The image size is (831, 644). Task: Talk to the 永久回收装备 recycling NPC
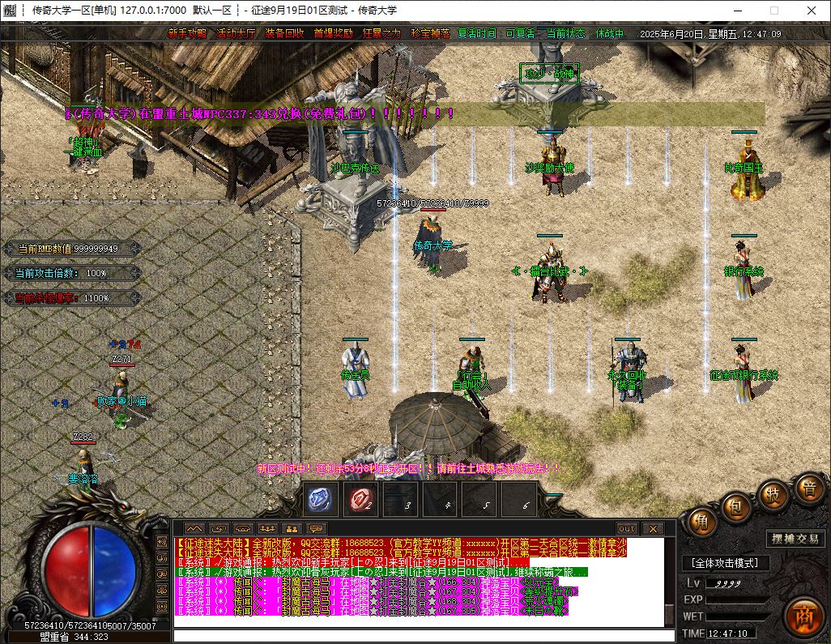tap(628, 371)
